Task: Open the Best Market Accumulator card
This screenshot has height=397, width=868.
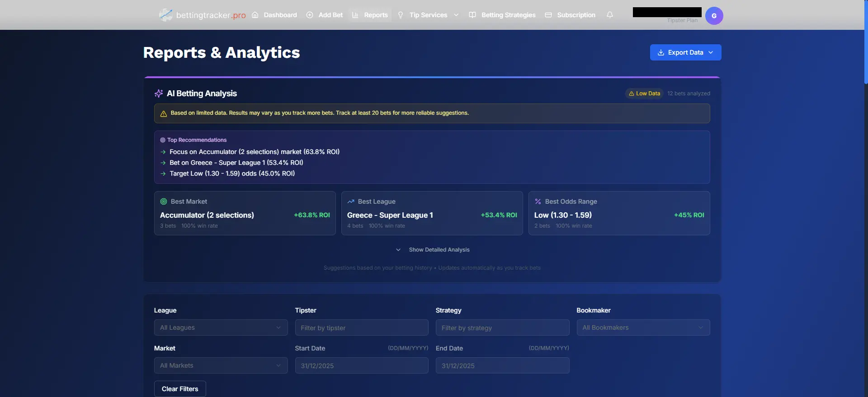Action: click(x=245, y=213)
